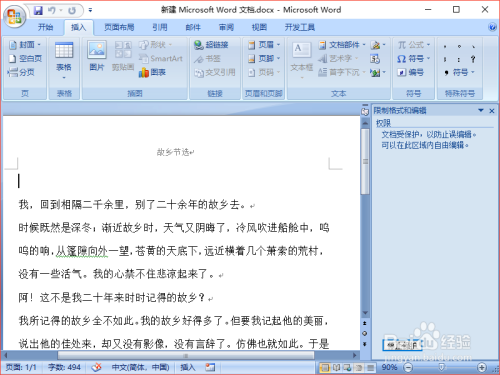Viewport: 500px width, 375px height.
Task: Close the 限制格式和编辑 task pane
Action: point(492,111)
